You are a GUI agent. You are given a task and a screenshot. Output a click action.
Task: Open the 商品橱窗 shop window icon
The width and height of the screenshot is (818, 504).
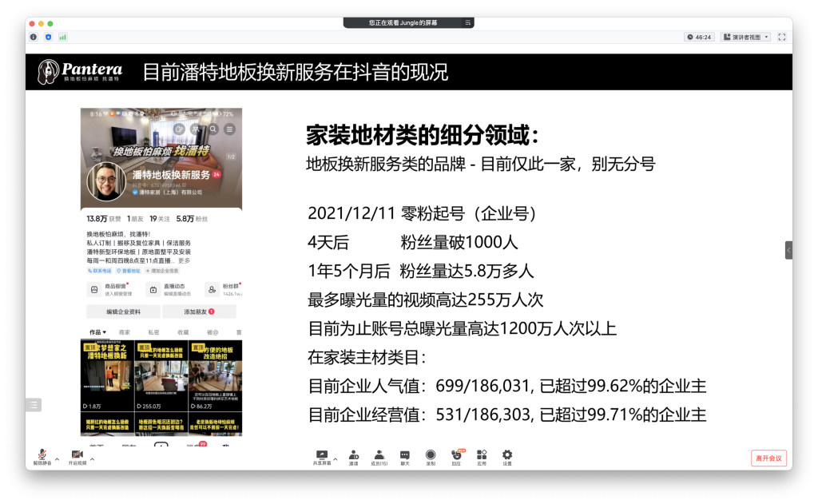[x=94, y=290]
